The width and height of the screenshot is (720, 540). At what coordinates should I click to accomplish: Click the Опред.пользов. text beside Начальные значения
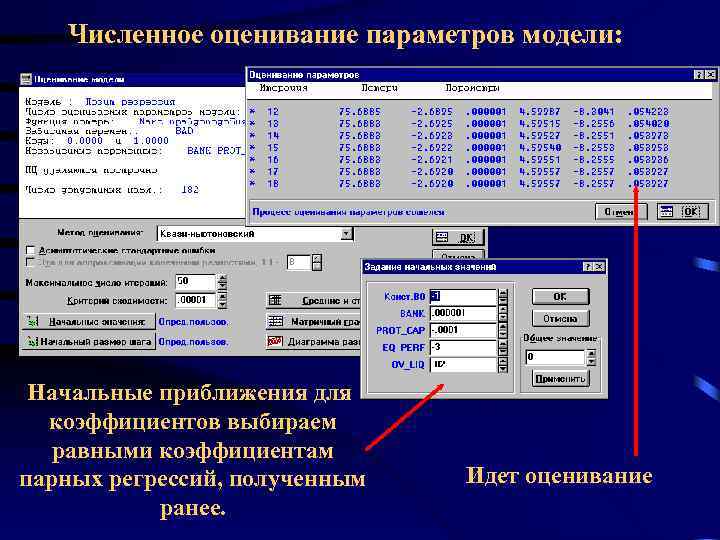click(193, 322)
